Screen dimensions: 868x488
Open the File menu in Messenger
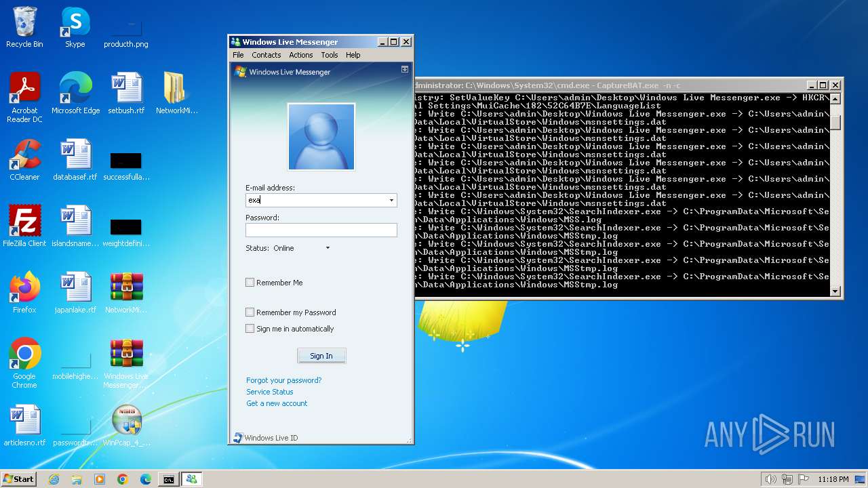click(x=238, y=55)
